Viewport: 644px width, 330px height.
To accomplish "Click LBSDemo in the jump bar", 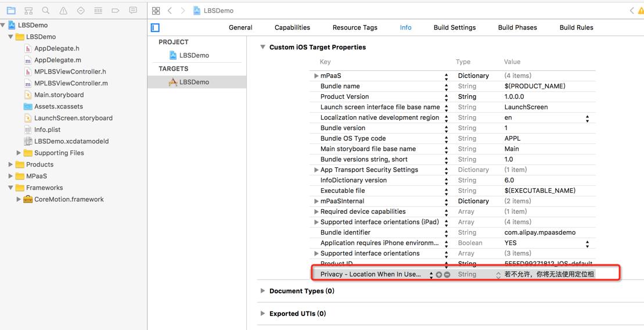I will tap(214, 10).
